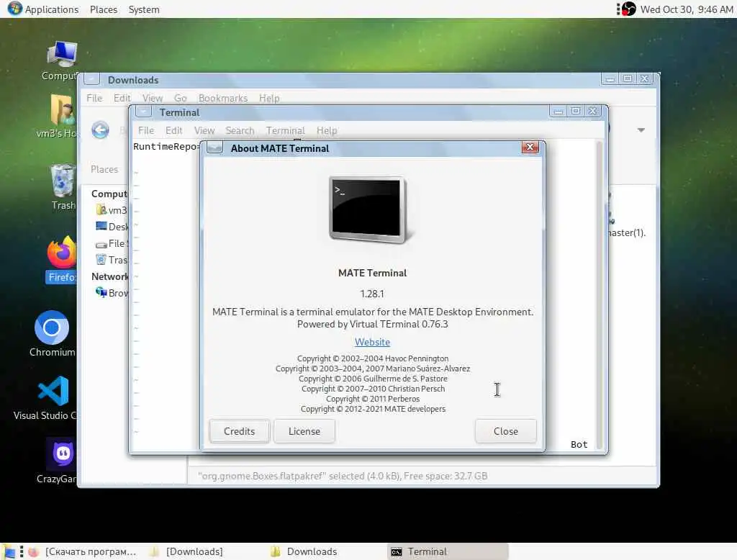The image size is (737, 560).
Task: Select Desktop entry in Places sidebar
Action: click(x=112, y=227)
